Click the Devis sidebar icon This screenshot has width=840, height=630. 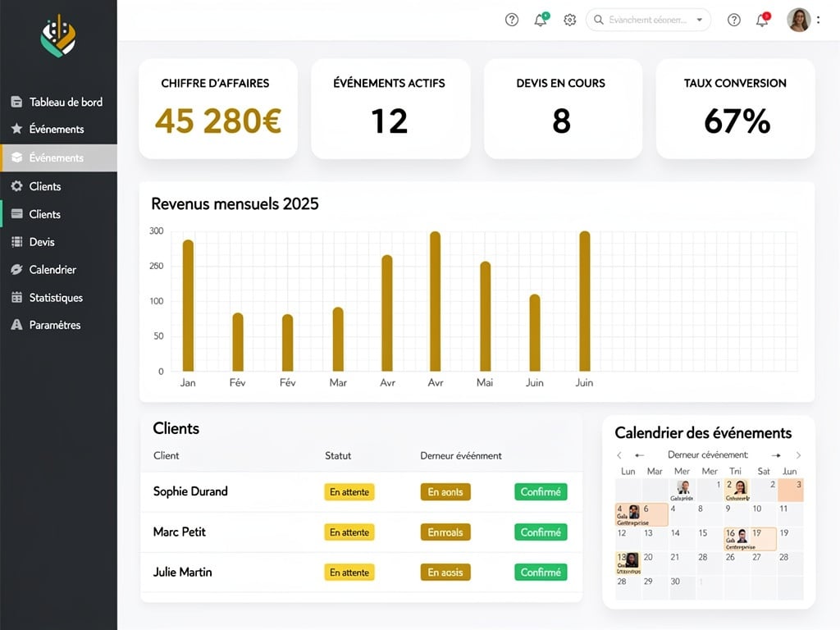(x=18, y=242)
